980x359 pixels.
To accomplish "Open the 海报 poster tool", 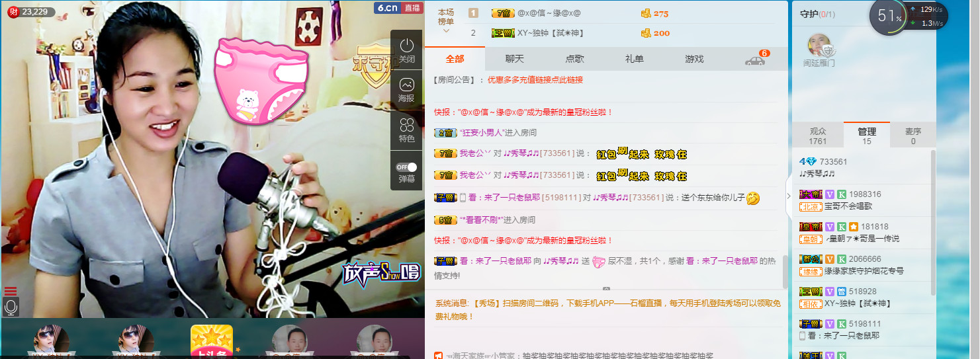I will click(x=406, y=90).
